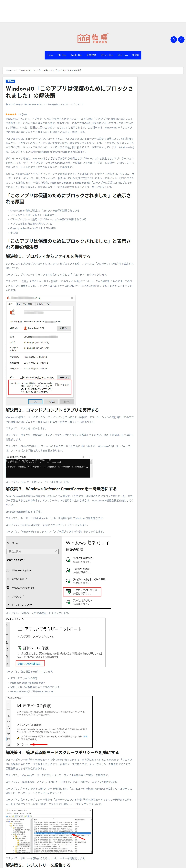Image resolution: width=186 pixels, height=868 pixels.
Task: Click デバイス セキュリティ icon in screenshot
Action: tap(68, 602)
